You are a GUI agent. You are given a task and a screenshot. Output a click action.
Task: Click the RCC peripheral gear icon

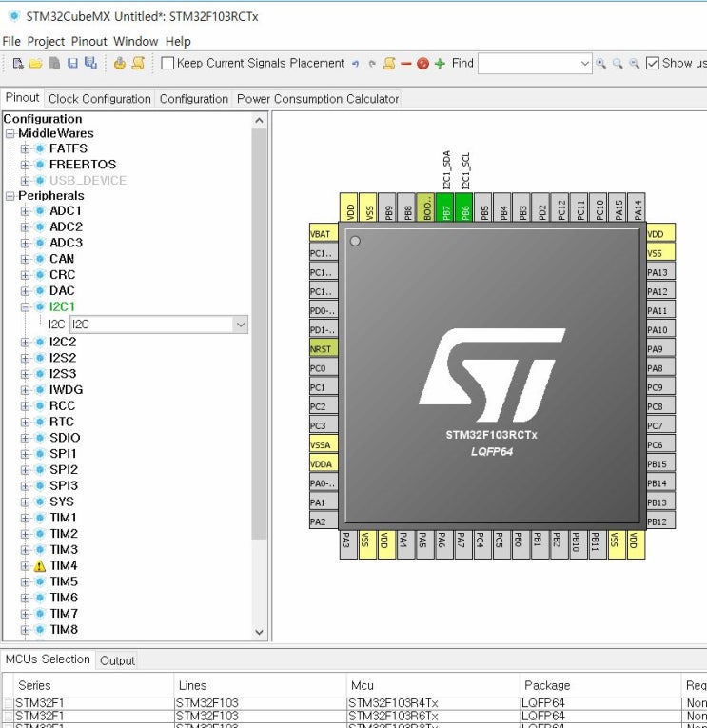point(40,405)
